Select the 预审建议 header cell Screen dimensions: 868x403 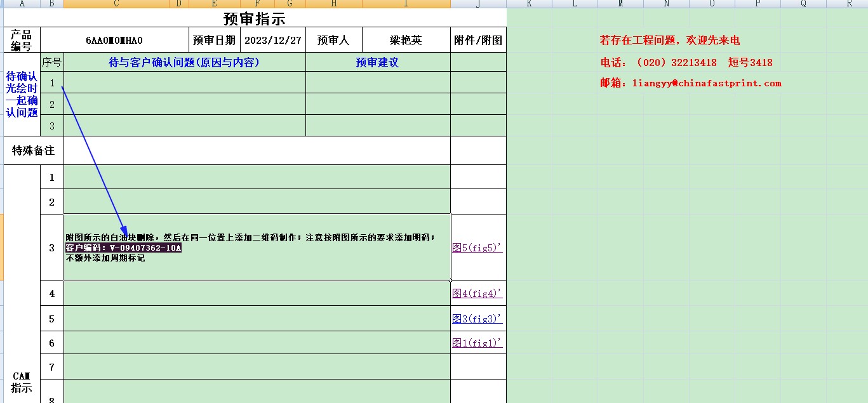tap(378, 62)
